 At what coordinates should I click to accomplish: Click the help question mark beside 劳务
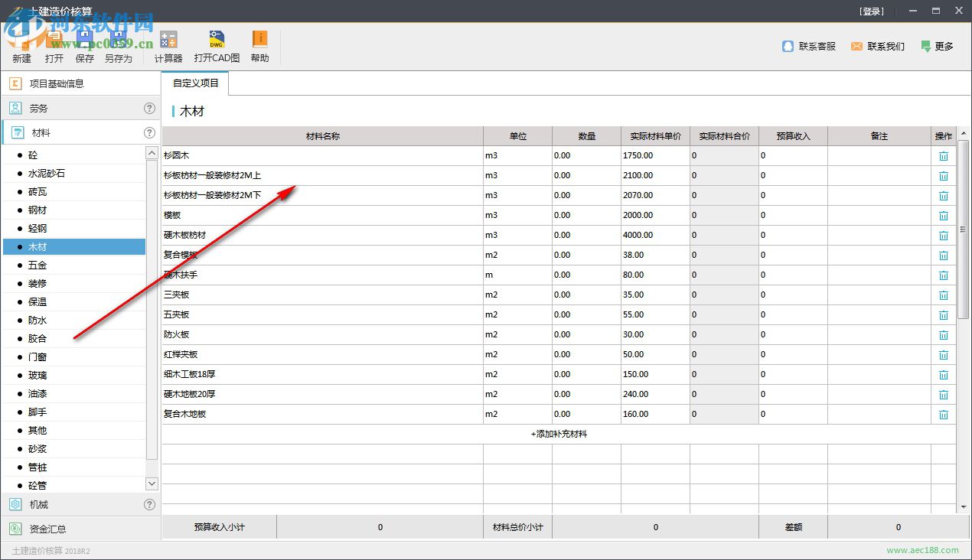(x=149, y=109)
